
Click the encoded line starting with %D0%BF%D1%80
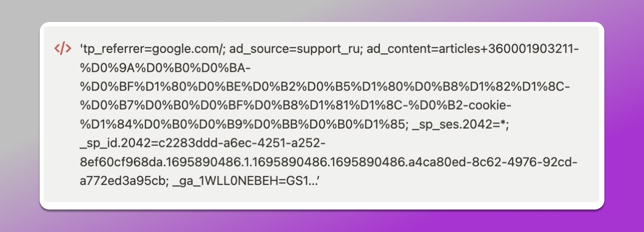(x=323, y=87)
